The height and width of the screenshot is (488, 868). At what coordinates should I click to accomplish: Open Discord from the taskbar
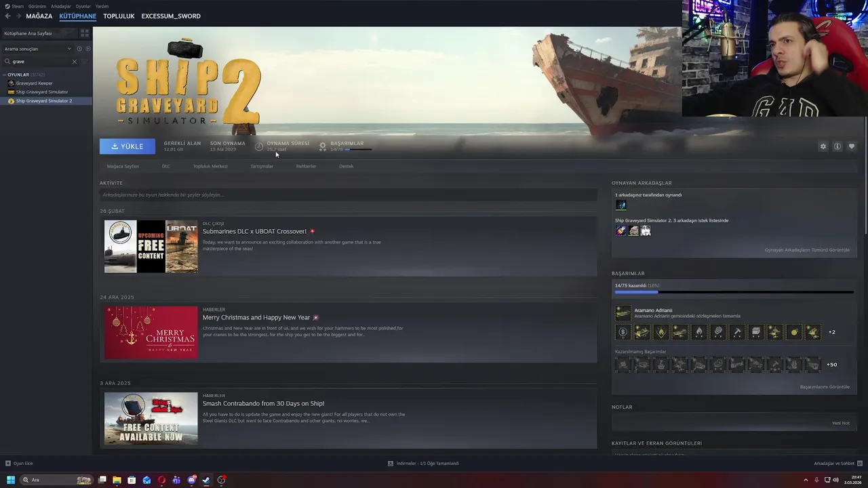(191, 480)
